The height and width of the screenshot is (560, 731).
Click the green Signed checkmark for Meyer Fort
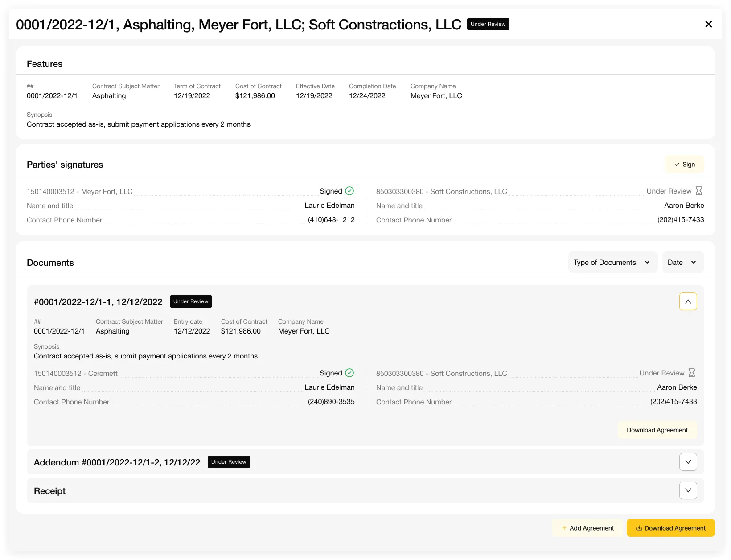click(x=349, y=191)
